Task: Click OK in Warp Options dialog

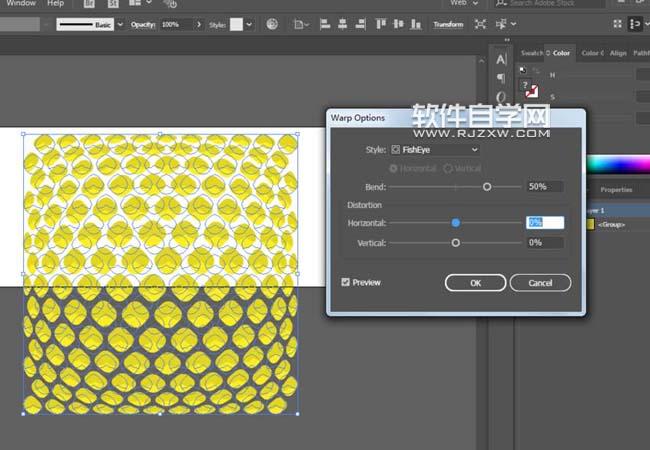Action: tap(475, 283)
